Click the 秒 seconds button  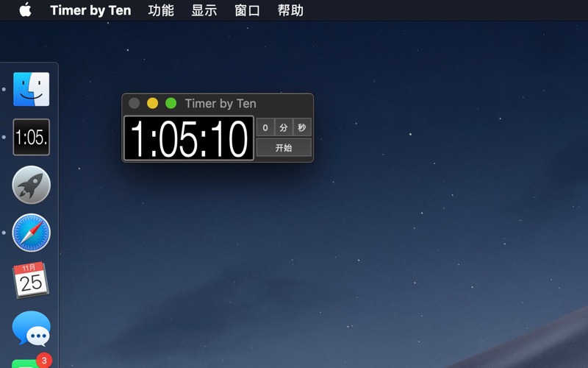coord(302,127)
